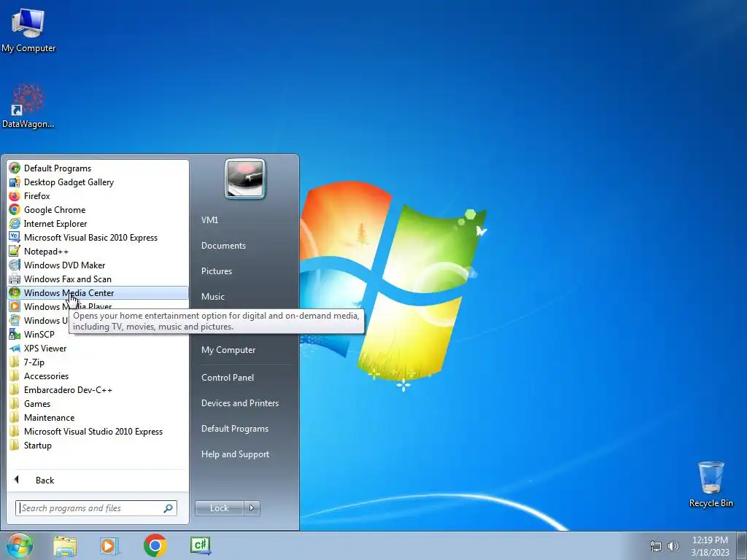Viewport: 747px width, 560px height.
Task: Open Windows Media Player from the taskbar
Action: [x=109, y=545]
